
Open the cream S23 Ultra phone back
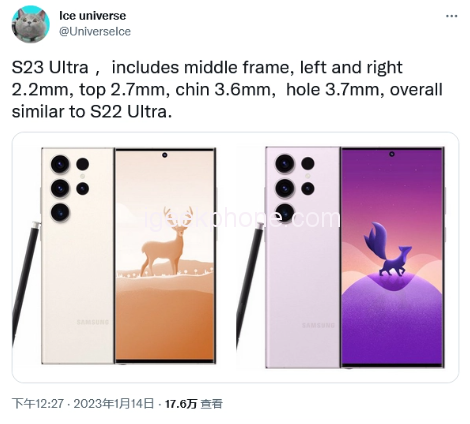point(78,256)
